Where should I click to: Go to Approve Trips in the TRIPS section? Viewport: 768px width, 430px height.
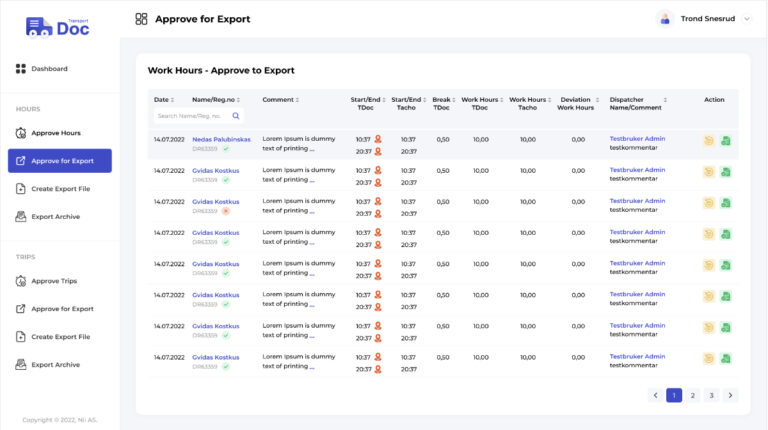[x=53, y=281]
